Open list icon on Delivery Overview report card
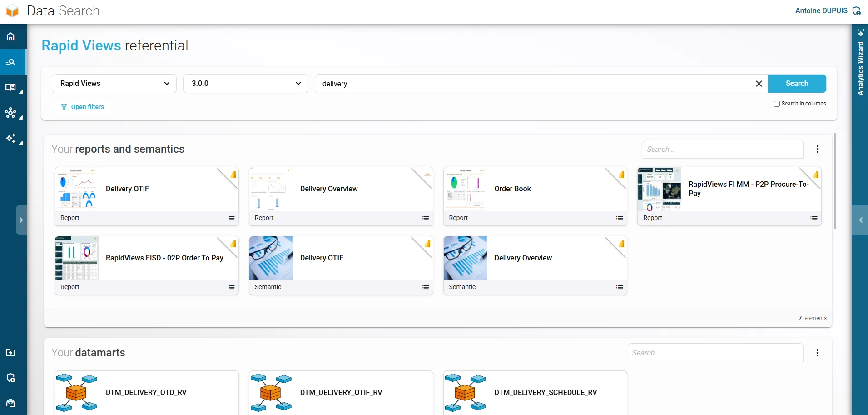 coord(426,218)
